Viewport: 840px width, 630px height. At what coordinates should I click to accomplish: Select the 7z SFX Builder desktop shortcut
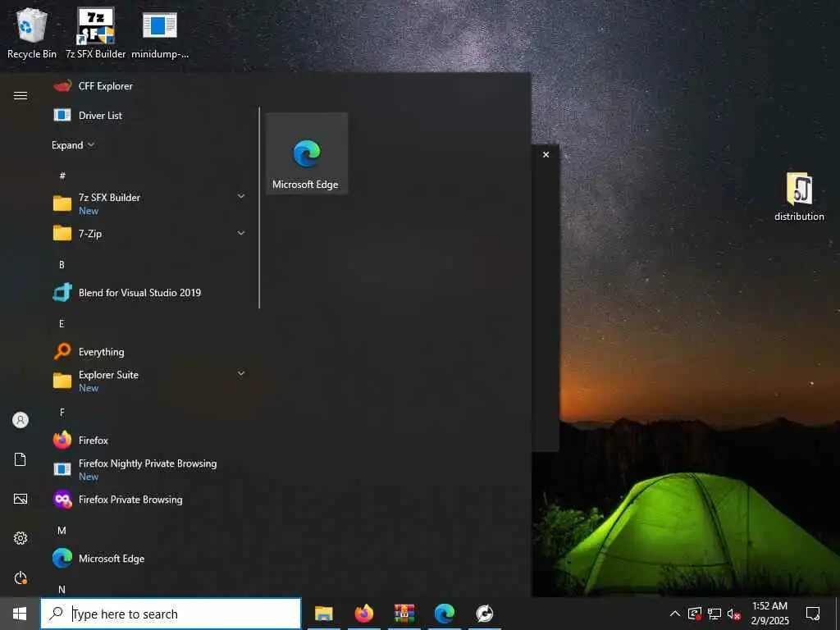point(95,33)
